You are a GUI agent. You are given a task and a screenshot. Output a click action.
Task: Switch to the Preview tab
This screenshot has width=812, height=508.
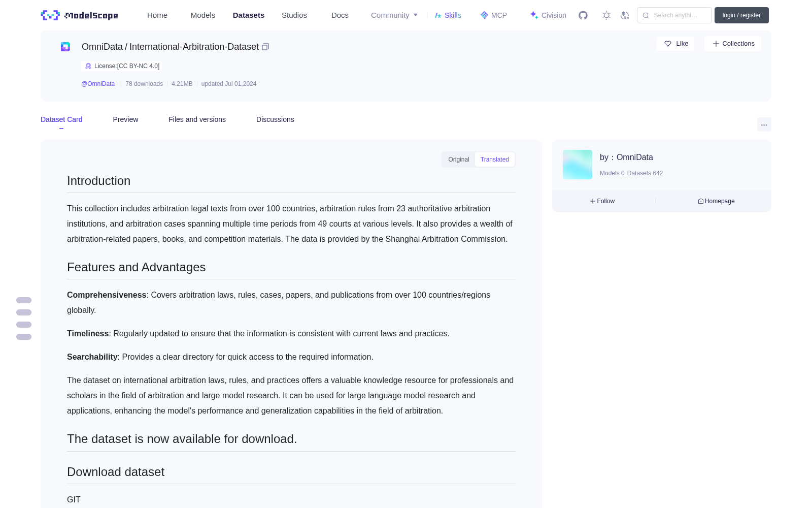[x=125, y=119]
